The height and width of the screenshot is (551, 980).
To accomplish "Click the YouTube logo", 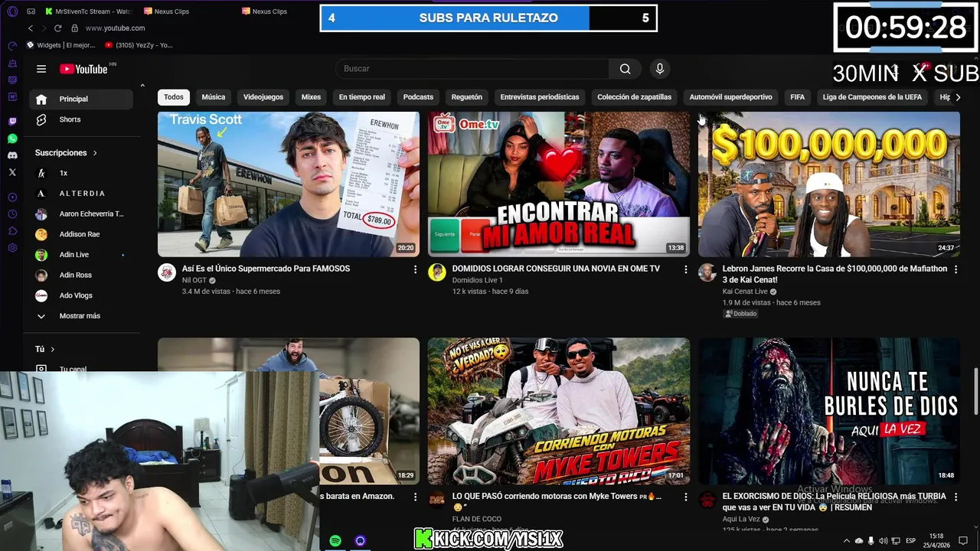I will [84, 69].
